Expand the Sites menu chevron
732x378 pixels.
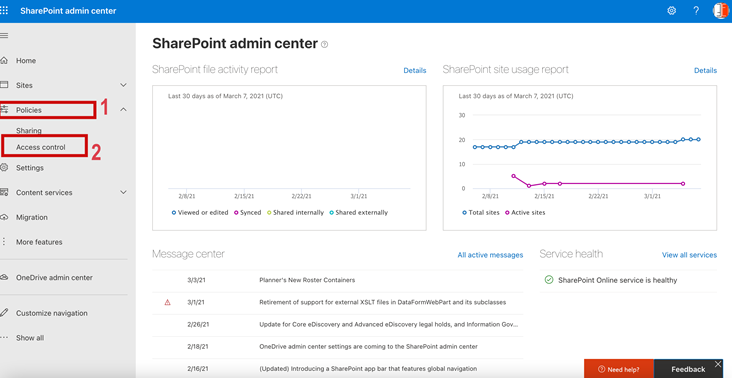tap(123, 85)
